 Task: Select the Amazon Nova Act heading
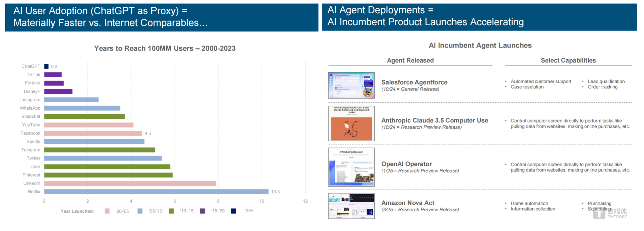[x=408, y=203]
